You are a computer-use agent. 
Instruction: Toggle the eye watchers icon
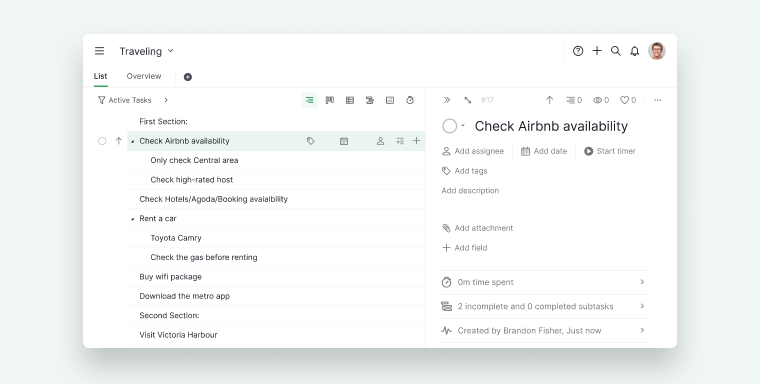(x=601, y=100)
